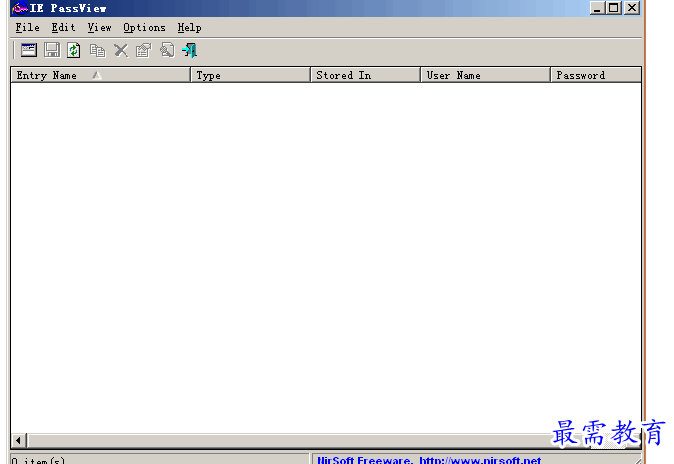Open the Help menu

(x=190, y=28)
